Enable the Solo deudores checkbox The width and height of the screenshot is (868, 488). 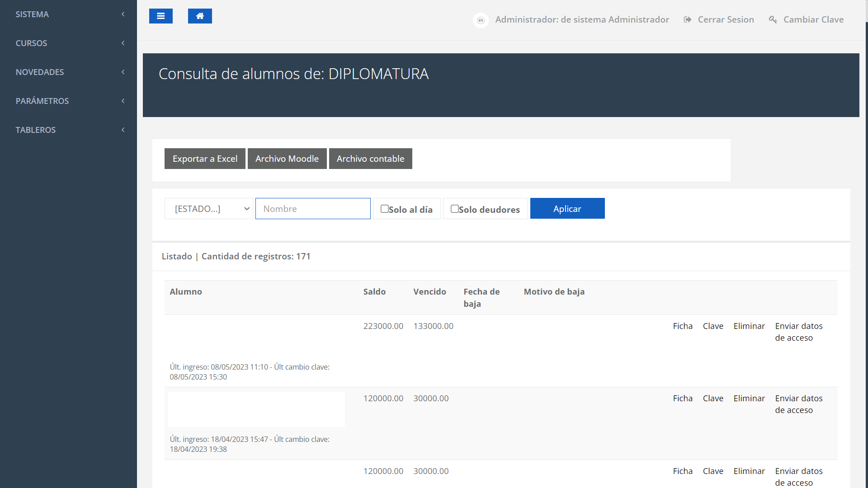tap(455, 209)
